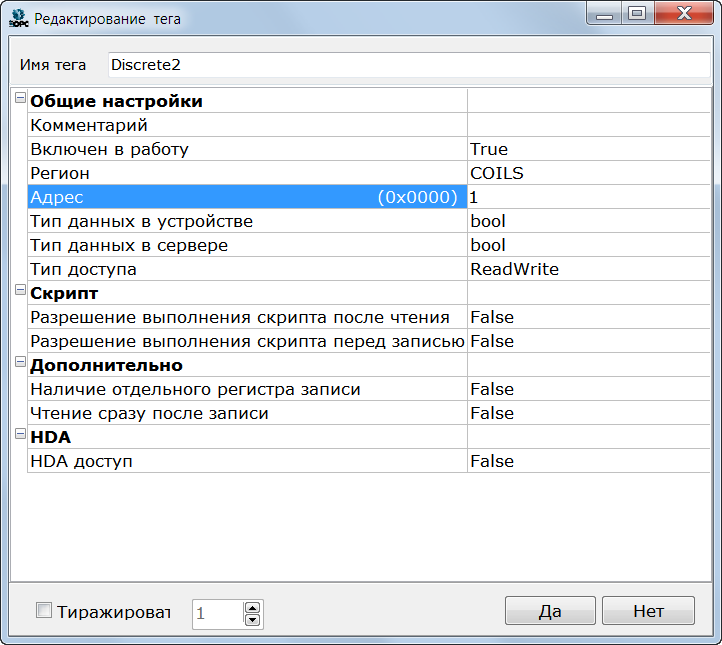Collapse the HDA section
Image resolution: width=722 pixels, height=645 pixels.
click(20, 435)
